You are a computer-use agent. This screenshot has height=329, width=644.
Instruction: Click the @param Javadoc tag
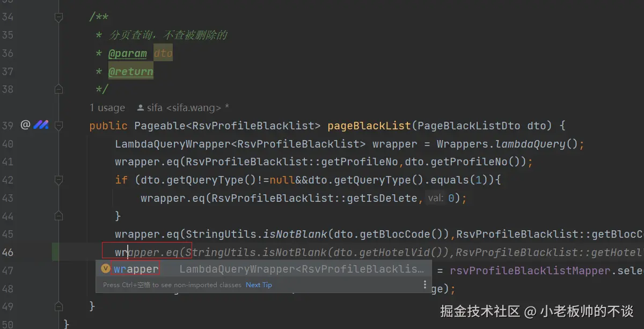(128, 53)
